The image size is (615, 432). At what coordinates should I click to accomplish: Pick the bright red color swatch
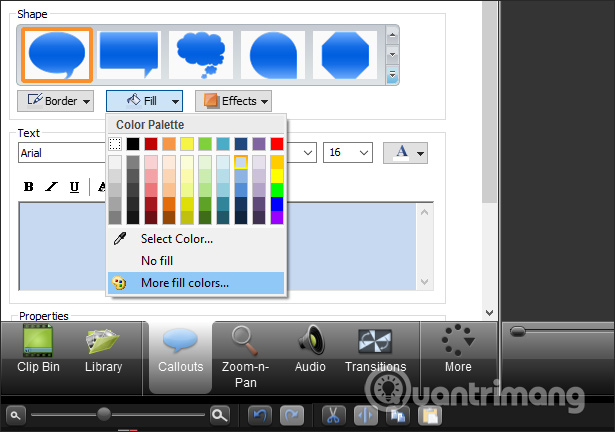click(x=277, y=144)
